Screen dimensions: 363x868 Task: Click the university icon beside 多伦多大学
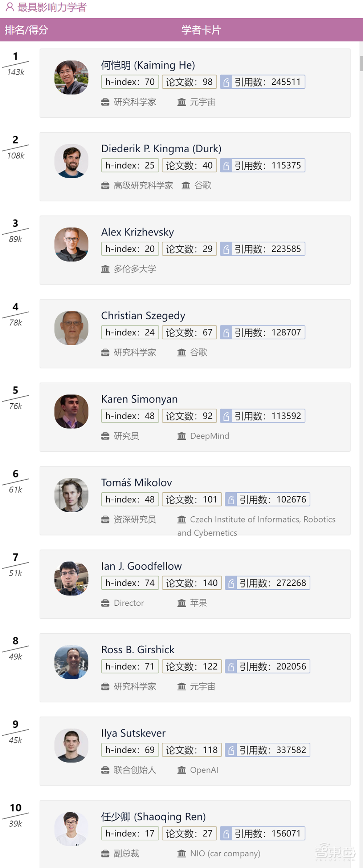105,269
